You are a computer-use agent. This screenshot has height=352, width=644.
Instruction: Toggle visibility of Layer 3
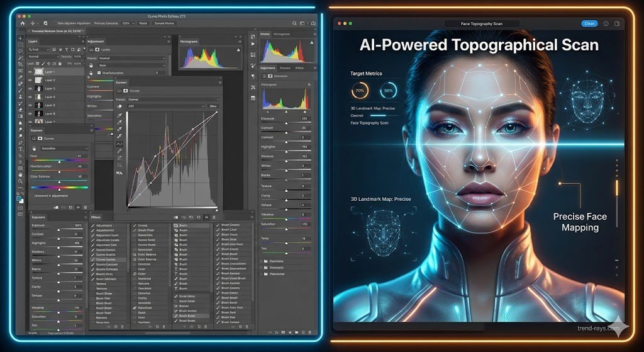tap(30, 88)
